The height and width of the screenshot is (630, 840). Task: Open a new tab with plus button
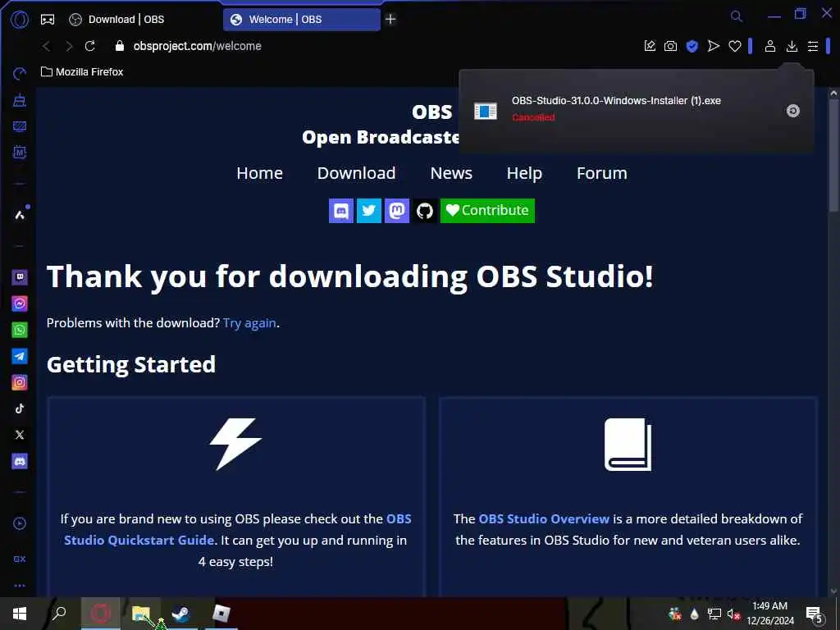tap(390, 20)
